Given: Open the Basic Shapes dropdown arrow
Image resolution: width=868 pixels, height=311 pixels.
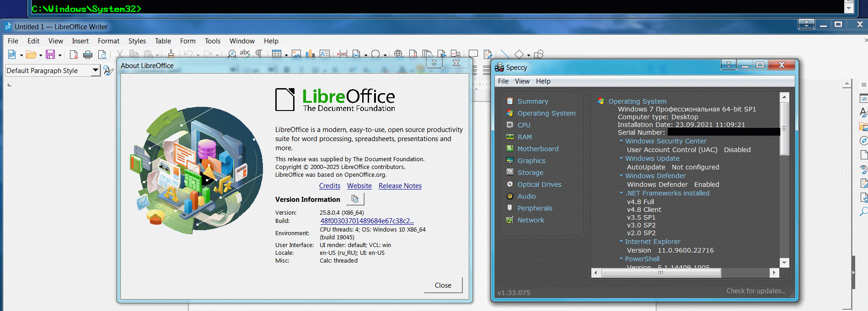Looking at the screenshot, I should point(529,55).
